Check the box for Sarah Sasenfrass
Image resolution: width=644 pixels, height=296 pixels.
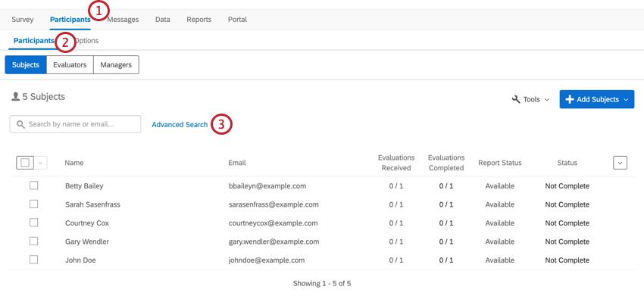pos(33,204)
